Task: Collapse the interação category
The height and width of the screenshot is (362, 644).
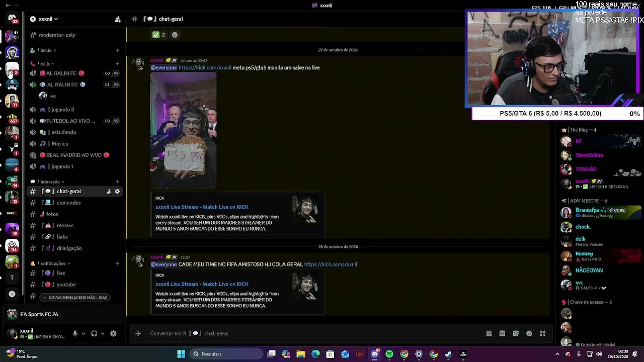Action: click(51, 182)
